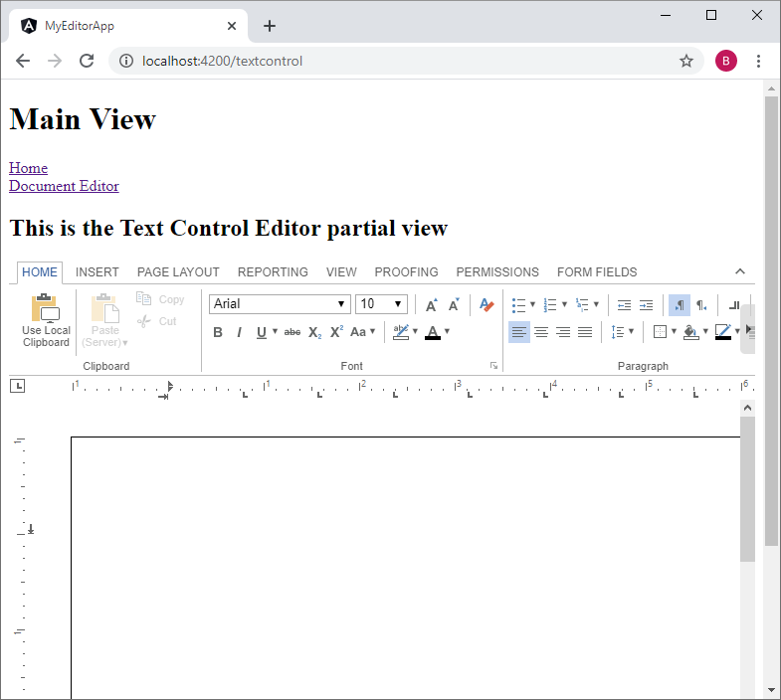Apply paragraph shading paint bucket color

pyautogui.click(x=690, y=332)
